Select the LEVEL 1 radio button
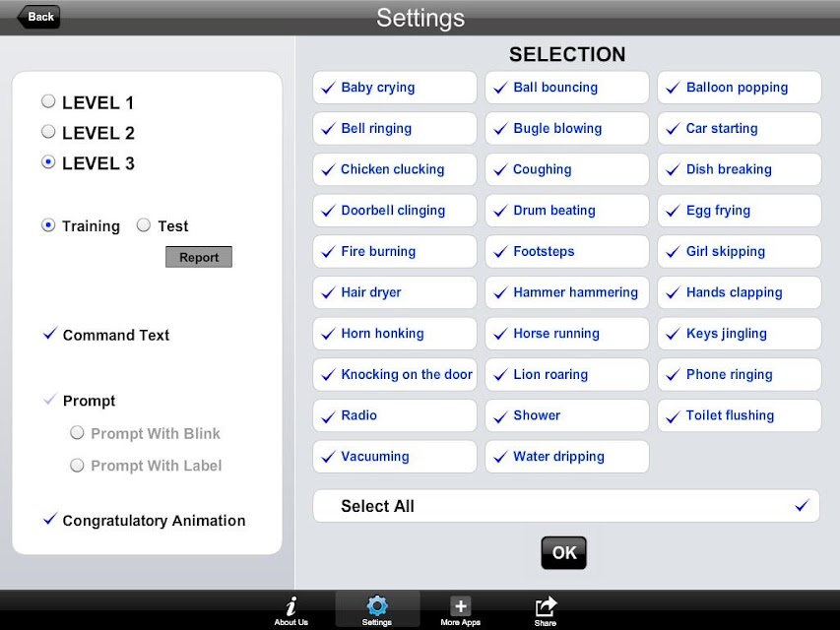The height and width of the screenshot is (630, 840). pyautogui.click(x=48, y=101)
